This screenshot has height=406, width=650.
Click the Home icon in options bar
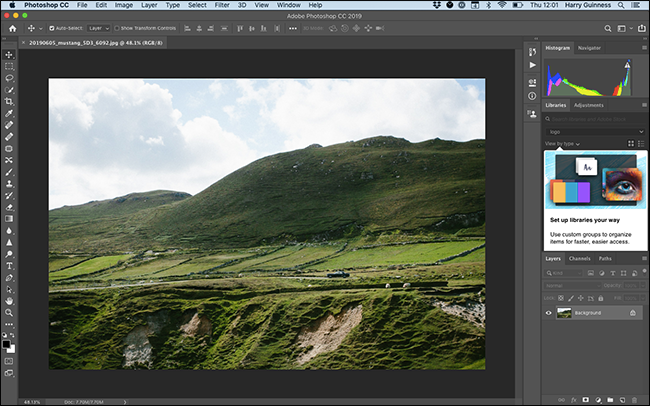(13, 29)
